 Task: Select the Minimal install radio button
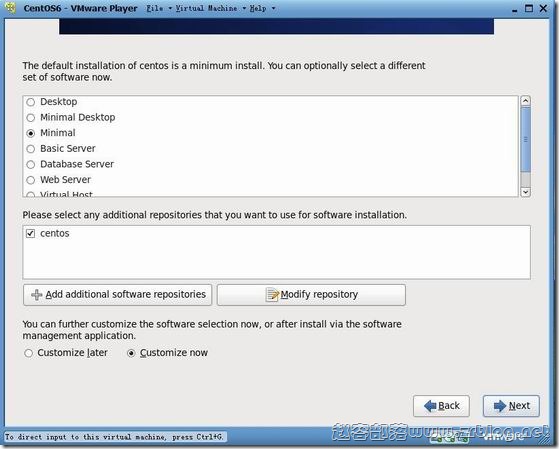pyautogui.click(x=31, y=133)
